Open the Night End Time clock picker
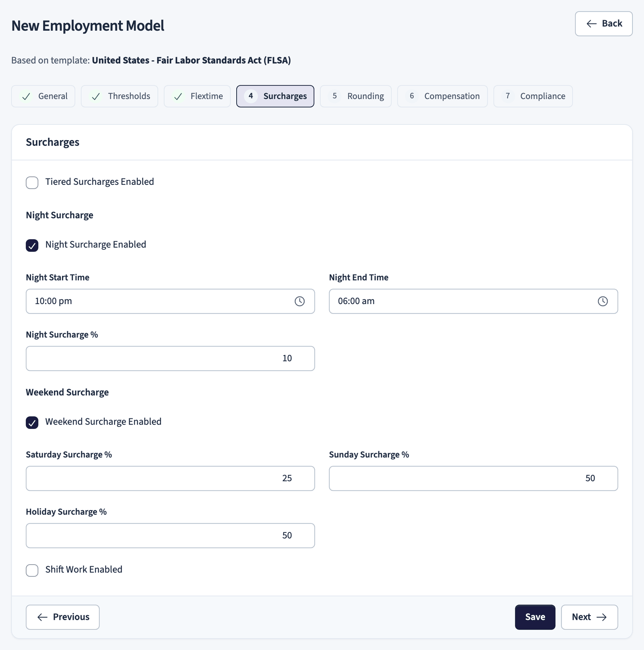Image resolution: width=644 pixels, height=650 pixels. 603,301
